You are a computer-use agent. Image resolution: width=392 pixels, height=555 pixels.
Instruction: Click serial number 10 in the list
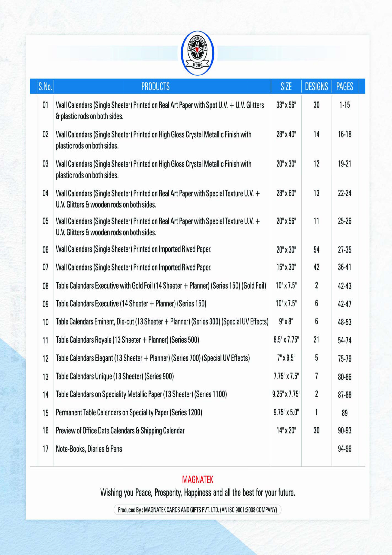pyautogui.click(x=45, y=322)
